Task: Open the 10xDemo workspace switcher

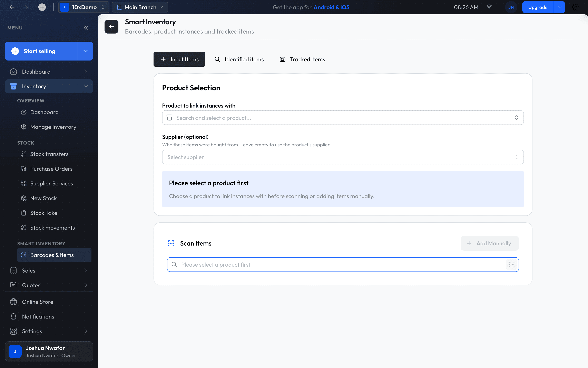Action: tap(84, 7)
